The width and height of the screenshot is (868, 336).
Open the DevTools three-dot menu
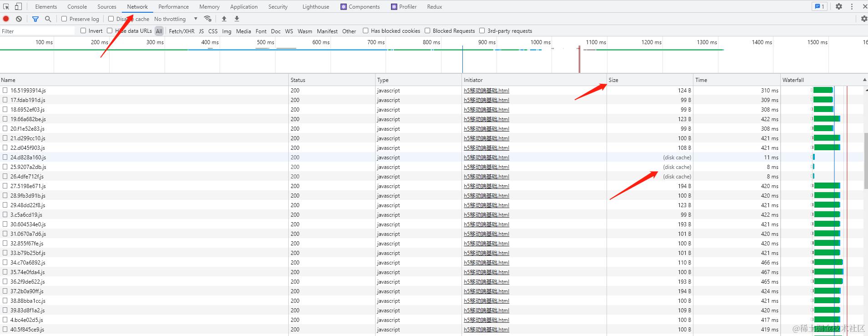852,6
